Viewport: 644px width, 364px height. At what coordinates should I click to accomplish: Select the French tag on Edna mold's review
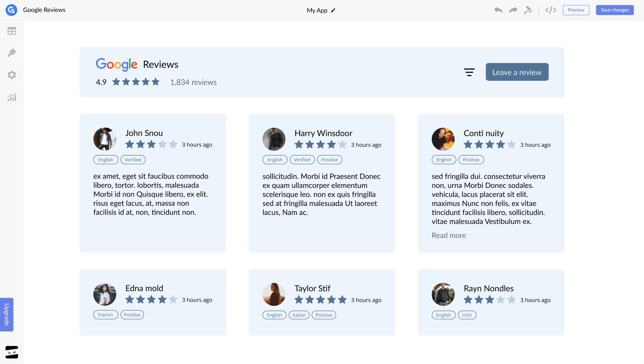(x=106, y=315)
